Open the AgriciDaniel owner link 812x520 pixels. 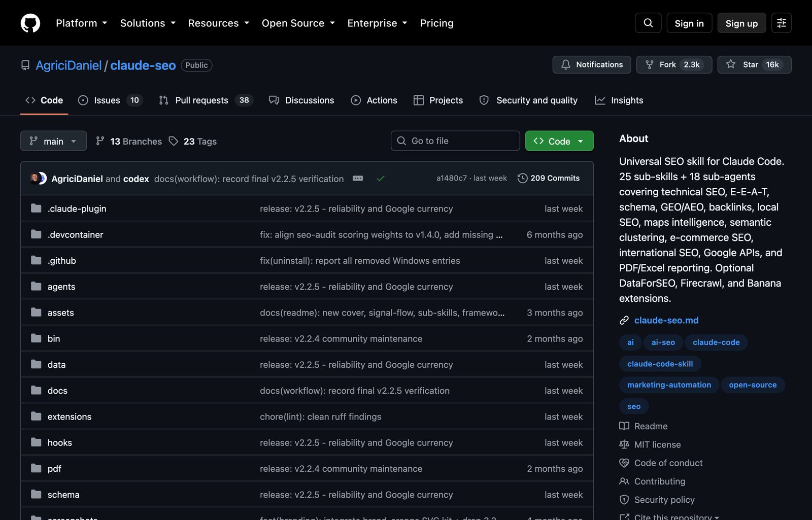click(69, 65)
